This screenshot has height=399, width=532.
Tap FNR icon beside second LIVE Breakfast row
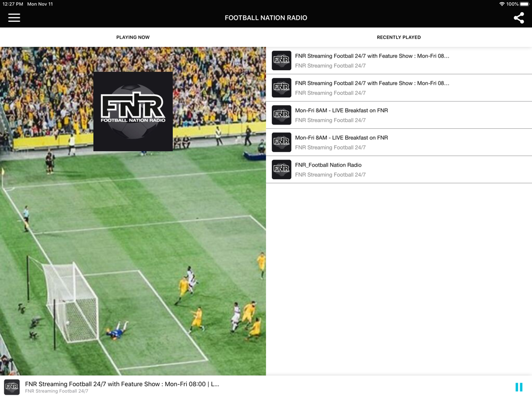click(x=281, y=142)
